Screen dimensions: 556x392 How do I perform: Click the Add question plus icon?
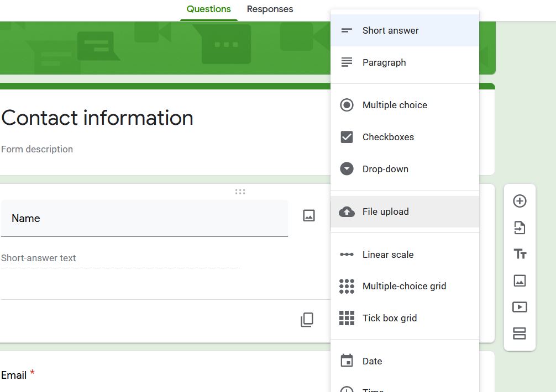tap(520, 201)
